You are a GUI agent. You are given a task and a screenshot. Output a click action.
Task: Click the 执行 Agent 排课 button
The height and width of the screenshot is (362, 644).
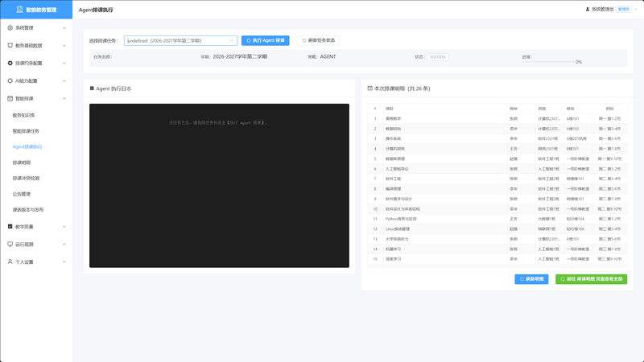pyautogui.click(x=266, y=41)
